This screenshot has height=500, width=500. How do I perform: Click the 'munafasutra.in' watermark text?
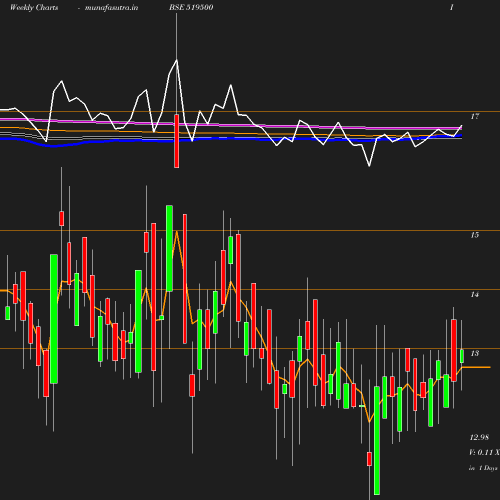click(111, 7)
